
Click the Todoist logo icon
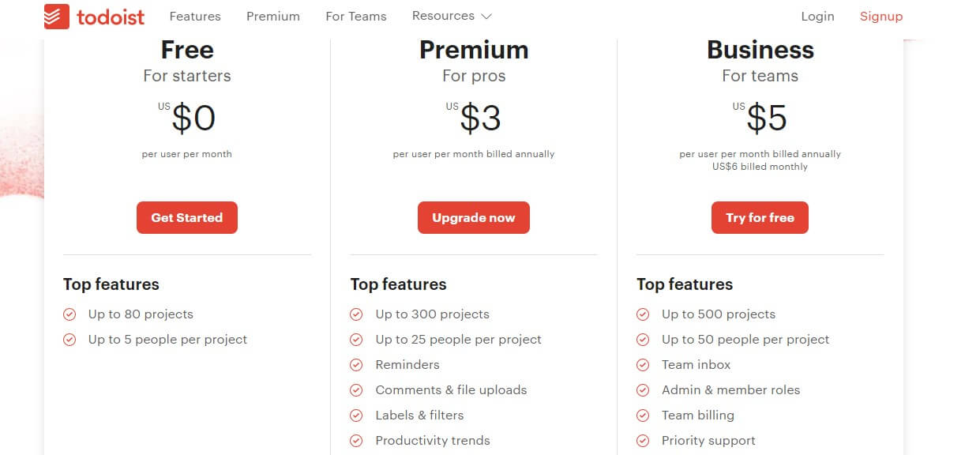pos(57,16)
